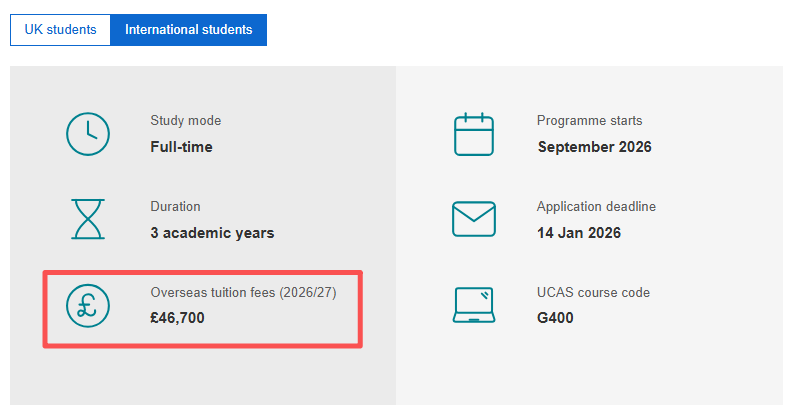
Task: Click the hourglass icon next to Duration
Action: 88,219
